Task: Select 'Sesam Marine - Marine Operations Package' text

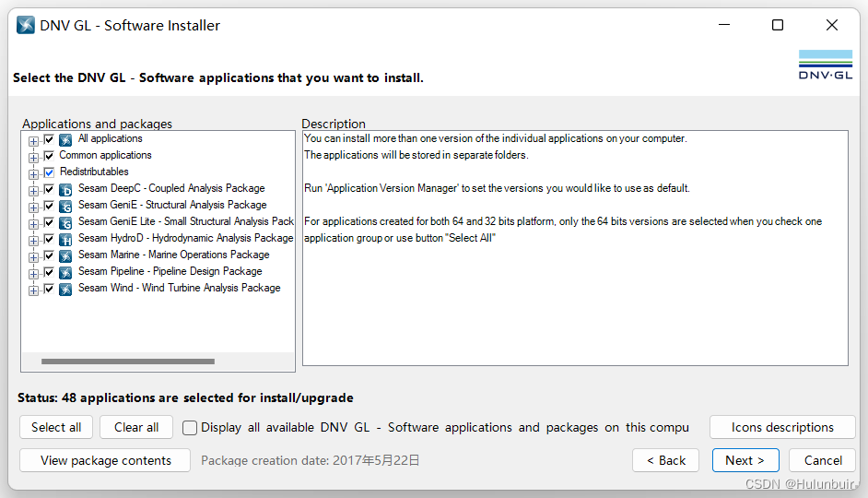Action: tap(174, 255)
